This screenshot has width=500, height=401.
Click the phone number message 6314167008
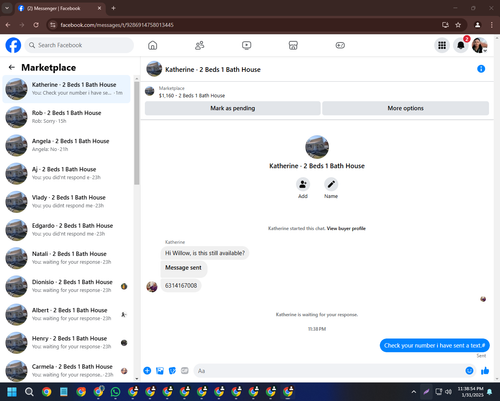click(181, 286)
